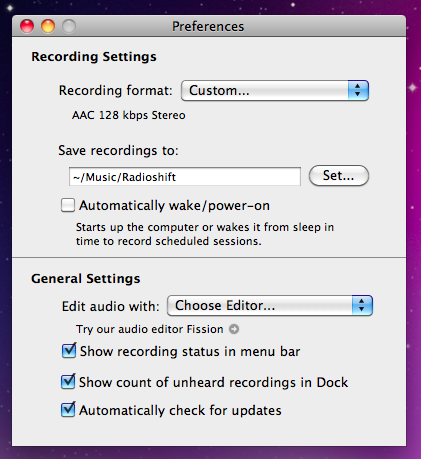Uncheck Show recording status in menu bar
This screenshot has height=459, width=421.
point(69,351)
